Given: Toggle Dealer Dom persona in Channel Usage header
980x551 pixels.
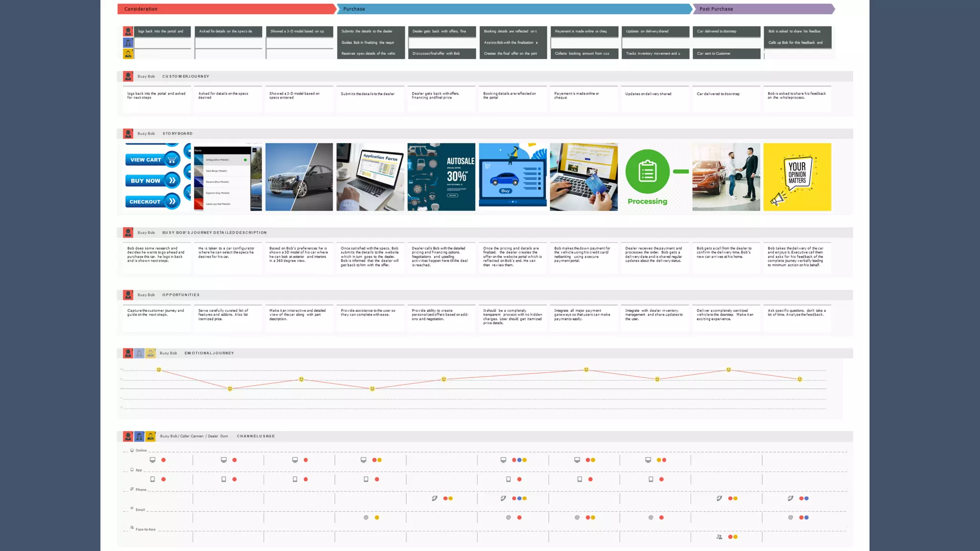Looking at the screenshot, I should [x=150, y=436].
